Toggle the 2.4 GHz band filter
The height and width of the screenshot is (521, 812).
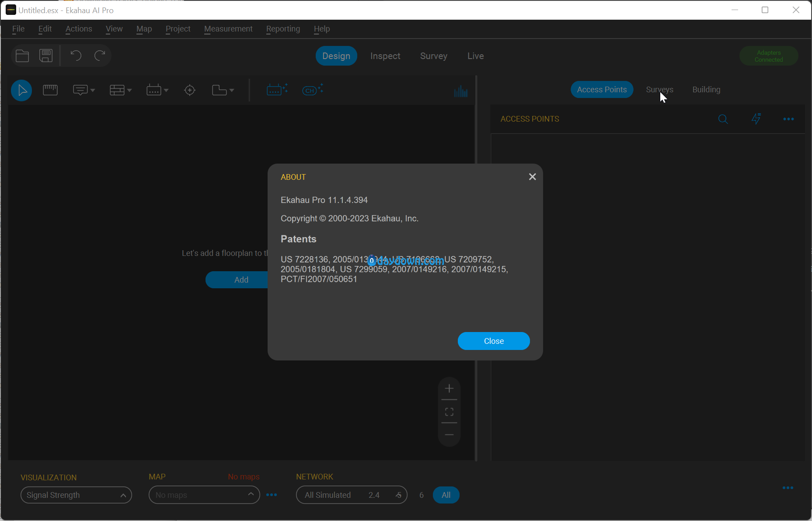374,495
